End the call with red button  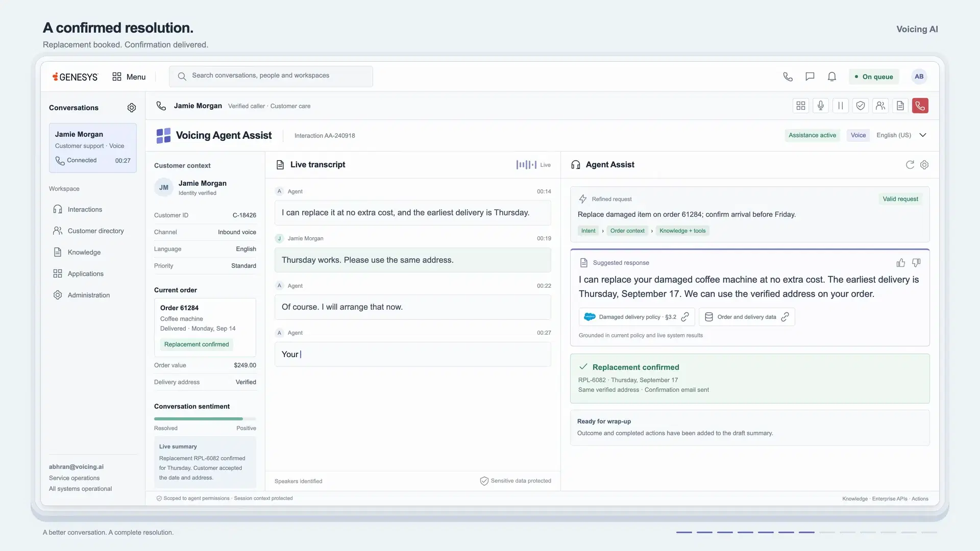(920, 106)
